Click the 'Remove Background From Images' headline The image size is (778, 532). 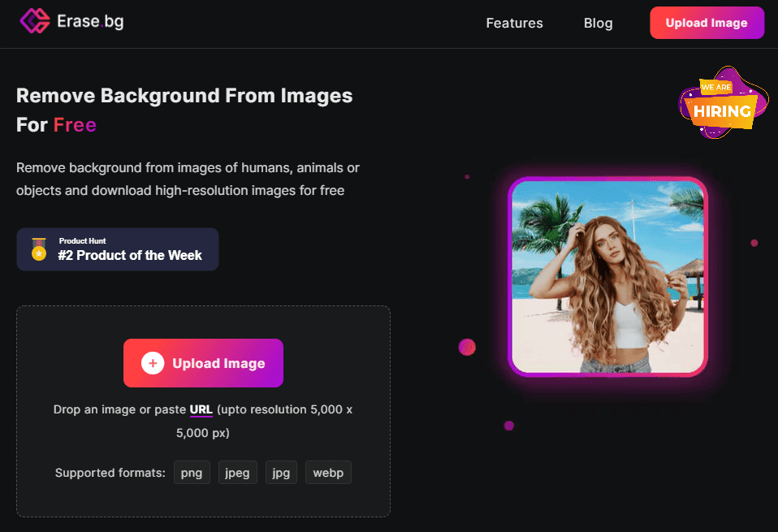click(x=184, y=96)
